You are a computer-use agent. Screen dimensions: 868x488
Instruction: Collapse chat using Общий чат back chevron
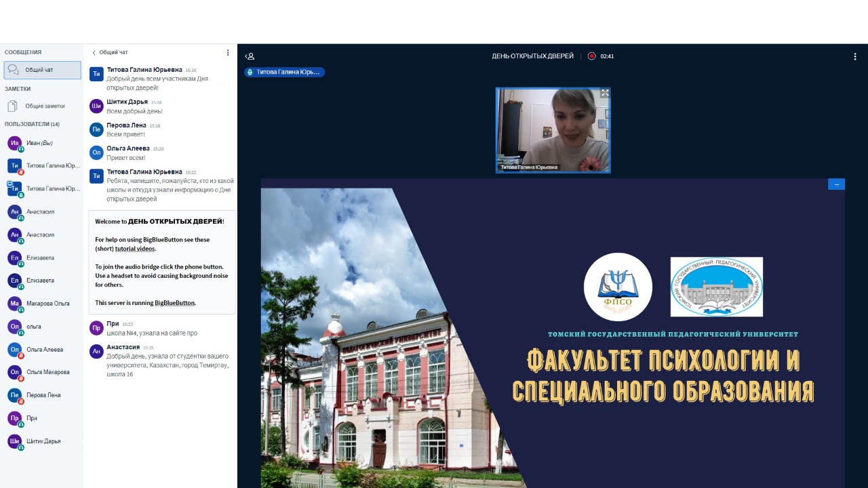click(x=94, y=52)
